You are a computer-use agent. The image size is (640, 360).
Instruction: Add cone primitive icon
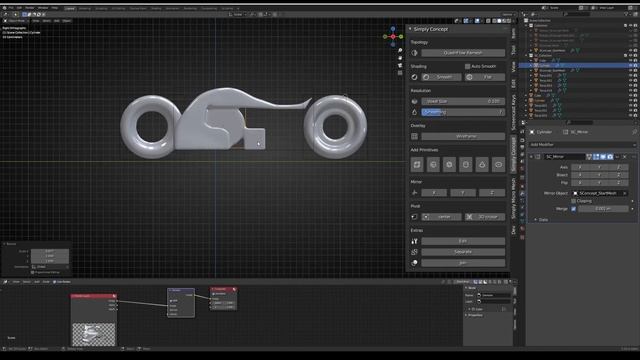pos(482,164)
